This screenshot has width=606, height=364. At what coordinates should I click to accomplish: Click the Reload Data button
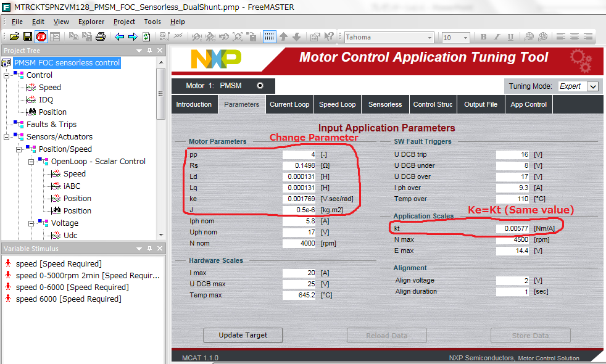coord(387,336)
